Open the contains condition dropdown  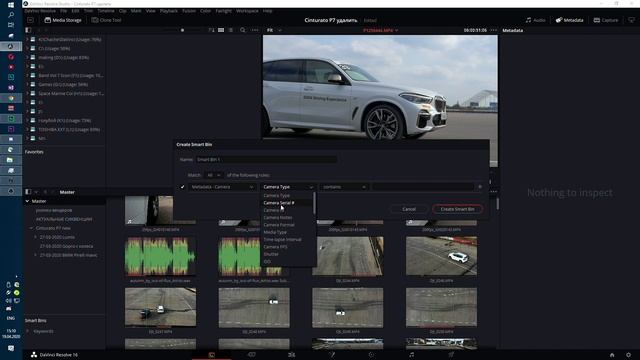(344, 187)
